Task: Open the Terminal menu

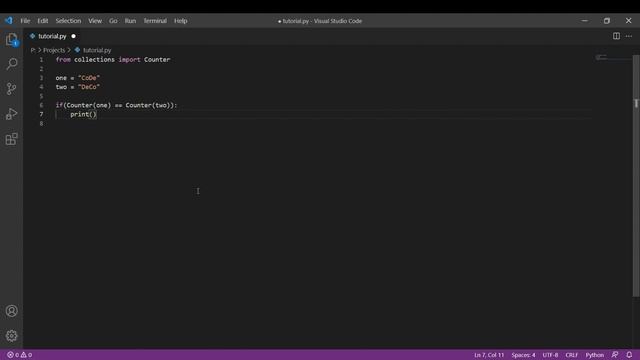Action: pos(155,21)
